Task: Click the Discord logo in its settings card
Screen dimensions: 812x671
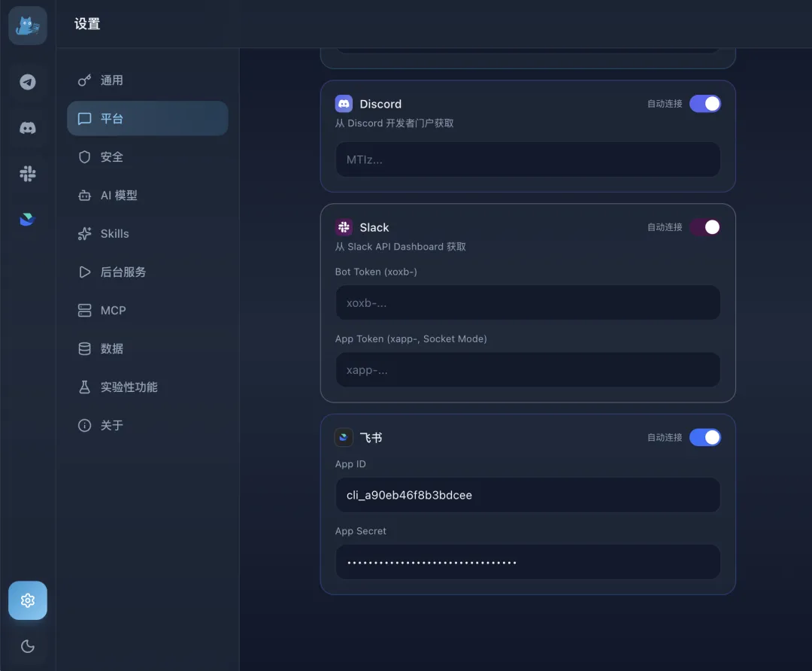Action: (x=344, y=103)
